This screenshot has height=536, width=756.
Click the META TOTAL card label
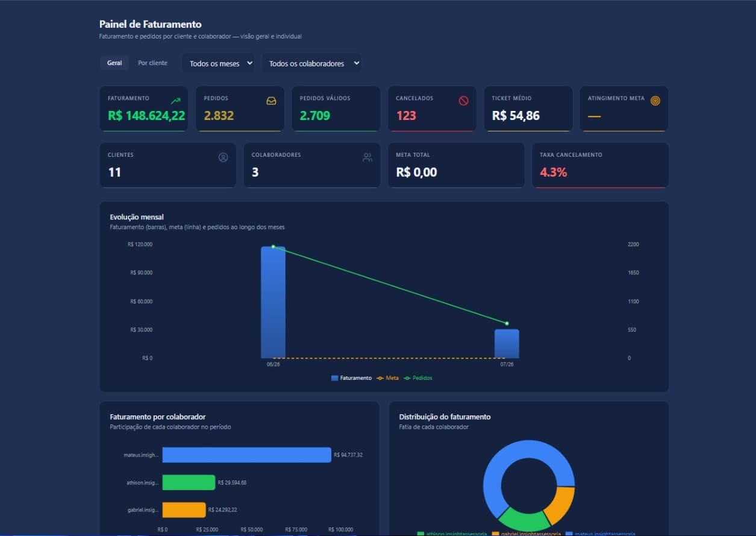click(x=413, y=155)
